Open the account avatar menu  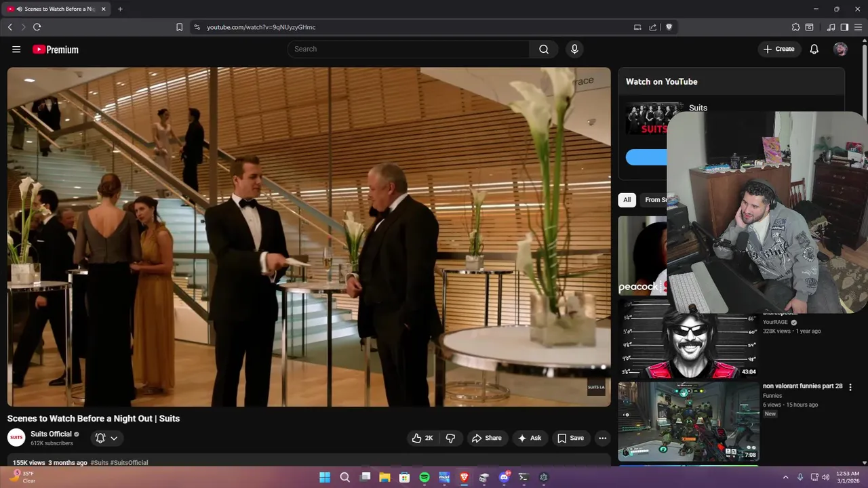[x=840, y=49]
